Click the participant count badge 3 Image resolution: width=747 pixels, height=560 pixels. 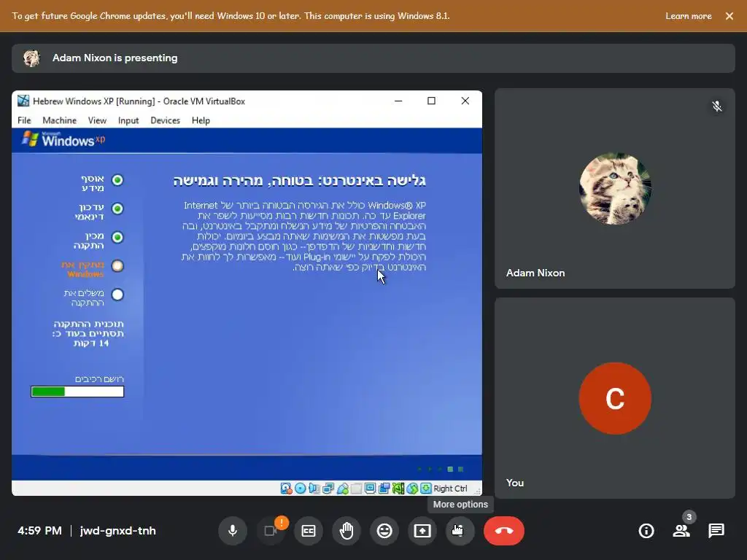(689, 517)
